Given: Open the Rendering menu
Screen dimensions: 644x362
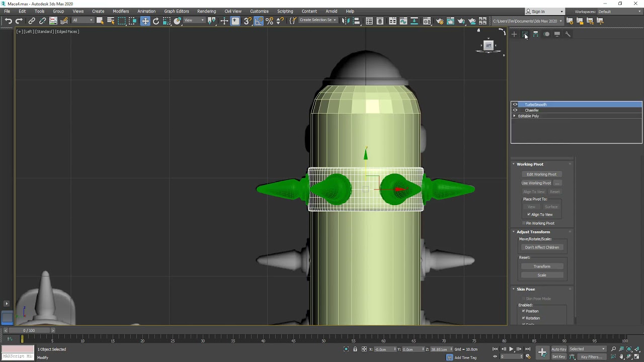Looking at the screenshot, I should pos(206,11).
